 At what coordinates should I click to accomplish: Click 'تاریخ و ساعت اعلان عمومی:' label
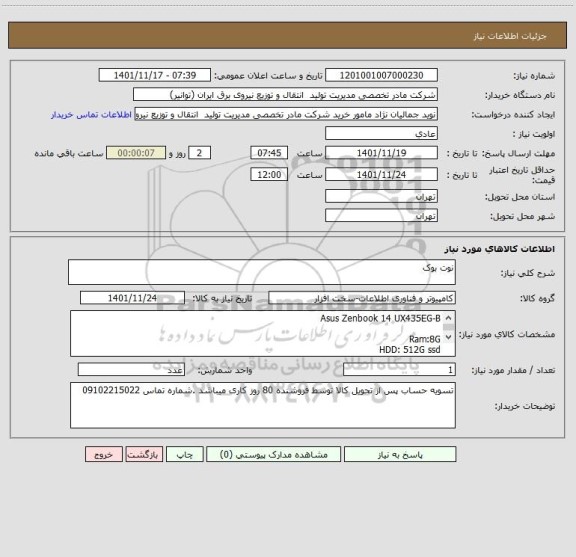pyautogui.click(x=269, y=76)
